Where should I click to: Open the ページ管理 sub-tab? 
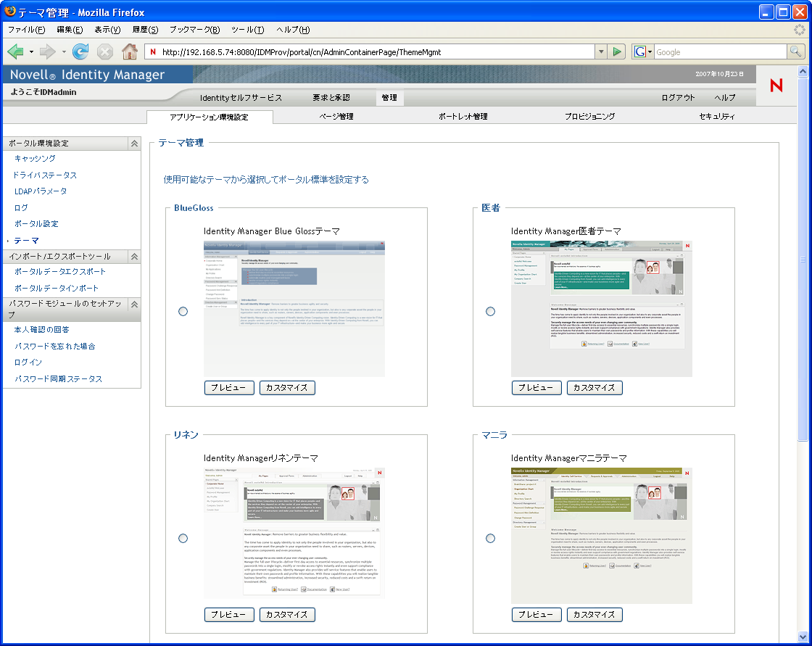coord(336,117)
